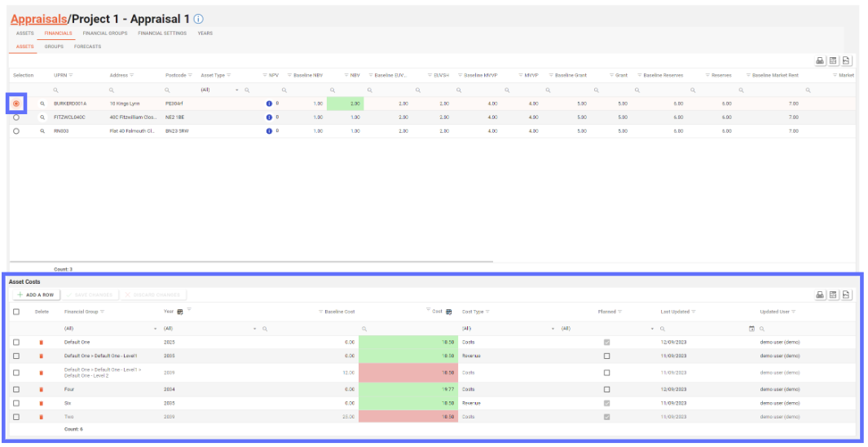Open the Last Updated date picker filter
The image size is (868, 447).
pyautogui.click(x=751, y=328)
